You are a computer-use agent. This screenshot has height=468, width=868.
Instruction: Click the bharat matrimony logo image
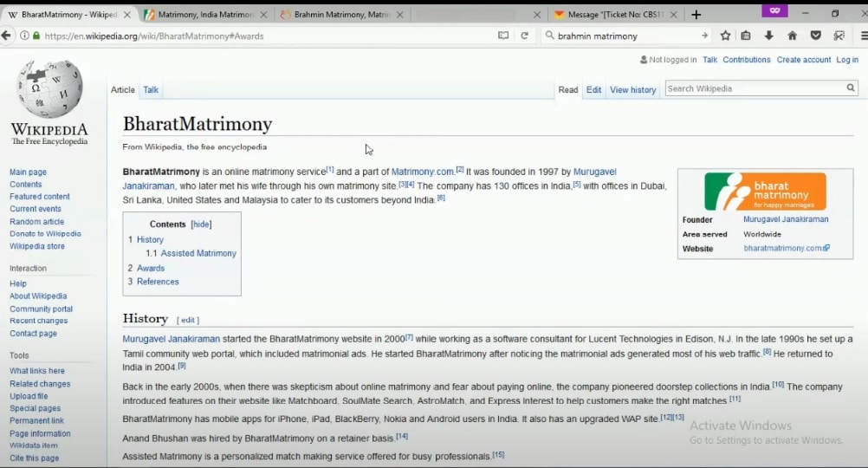click(765, 191)
